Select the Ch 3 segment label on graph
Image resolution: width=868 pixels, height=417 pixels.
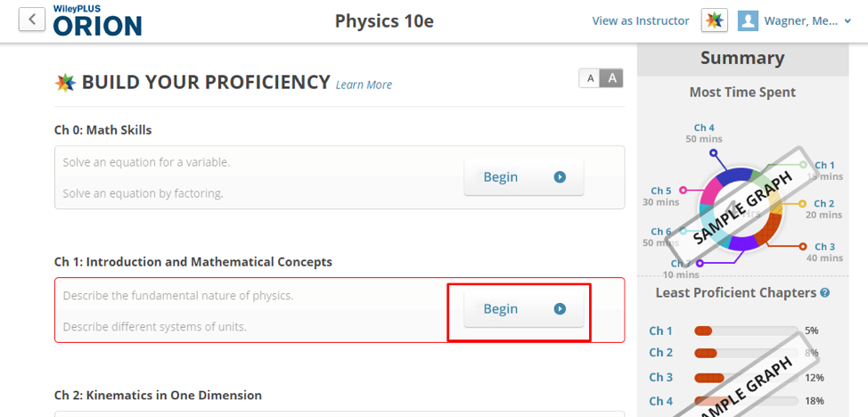coord(825,247)
